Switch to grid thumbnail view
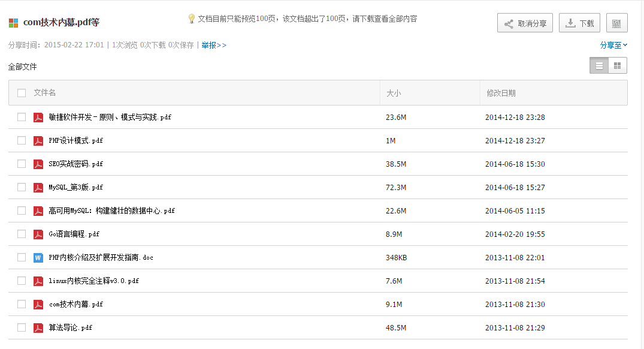Image resolution: width=644 pixels, height=349 pixels. click(617, 66)
